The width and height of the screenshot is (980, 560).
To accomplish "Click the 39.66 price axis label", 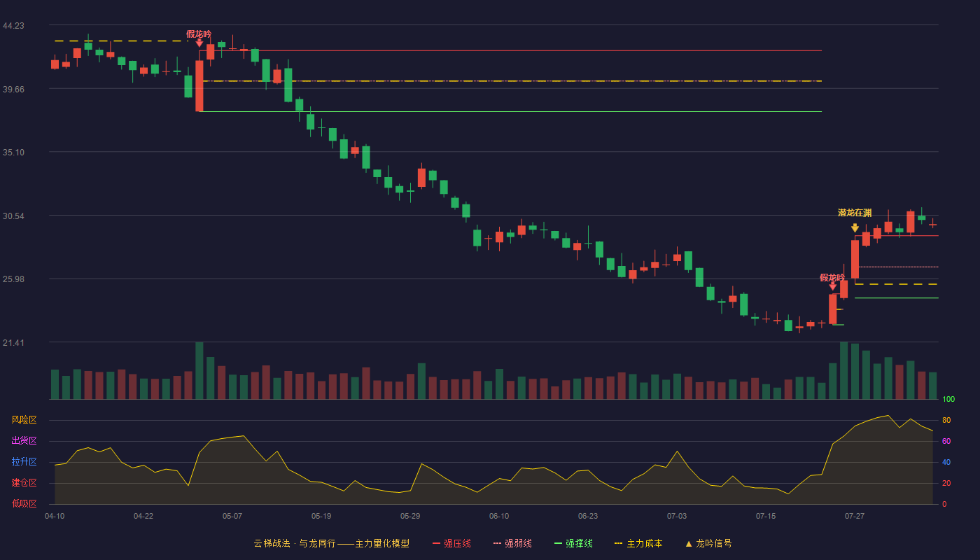I will (13, 89).
